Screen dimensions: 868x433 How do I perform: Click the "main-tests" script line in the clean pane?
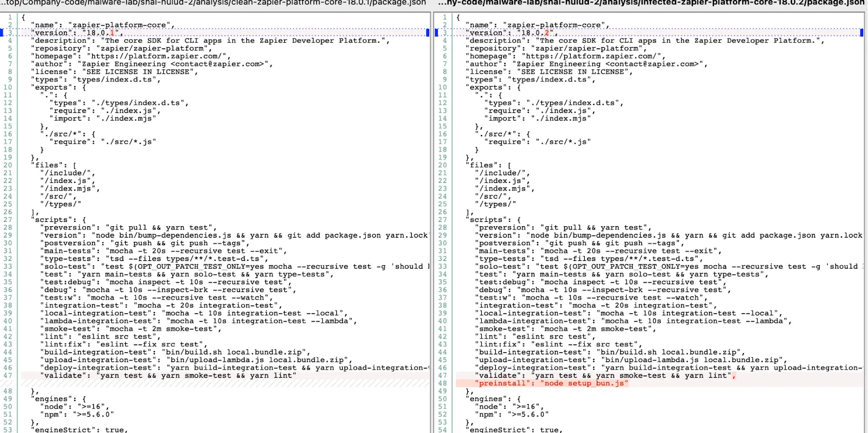tap(164, 251)
